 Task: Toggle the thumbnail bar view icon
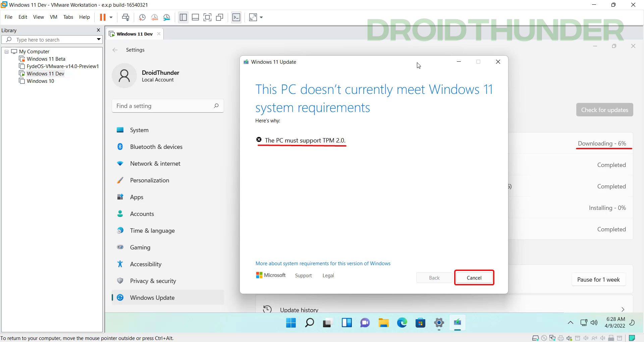tap(195, 17)
